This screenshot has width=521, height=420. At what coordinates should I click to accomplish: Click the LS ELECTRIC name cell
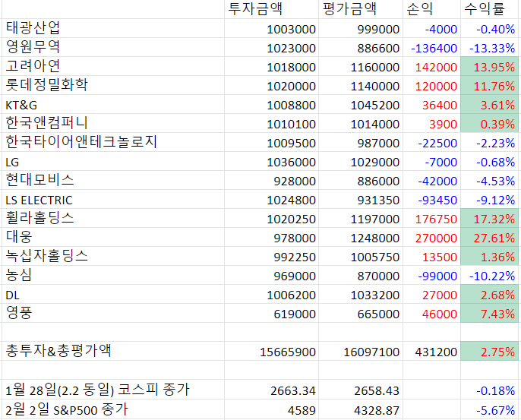(x=113, y=199)
